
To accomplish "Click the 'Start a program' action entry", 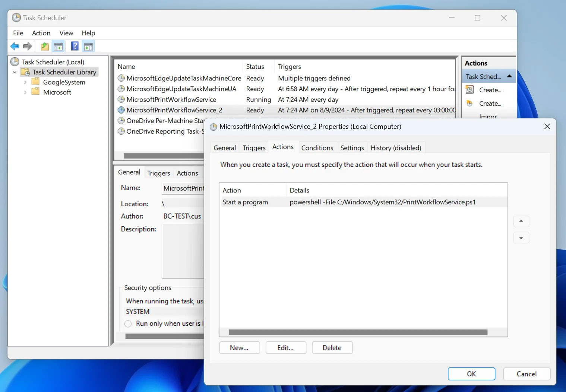I will pos(245,202).
